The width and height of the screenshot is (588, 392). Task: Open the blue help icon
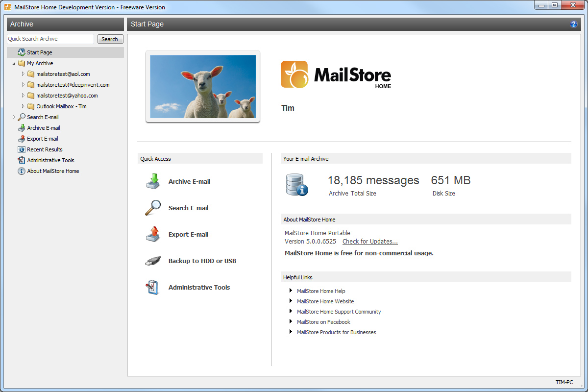point(573,24)
